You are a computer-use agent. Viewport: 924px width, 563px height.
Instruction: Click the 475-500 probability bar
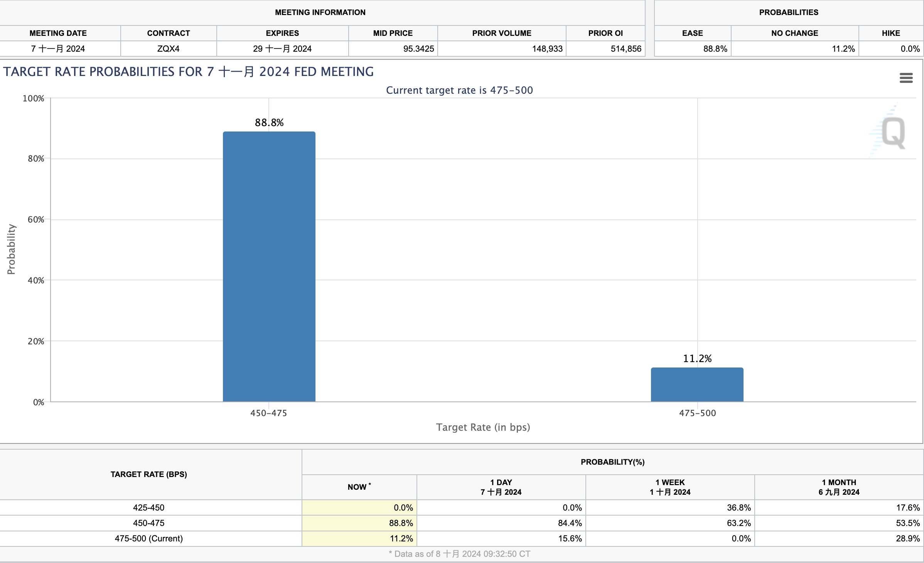[697, 384]
